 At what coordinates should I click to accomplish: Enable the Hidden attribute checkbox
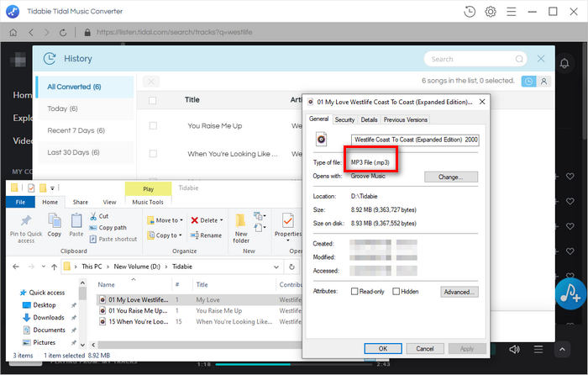(x=396, y=291)
